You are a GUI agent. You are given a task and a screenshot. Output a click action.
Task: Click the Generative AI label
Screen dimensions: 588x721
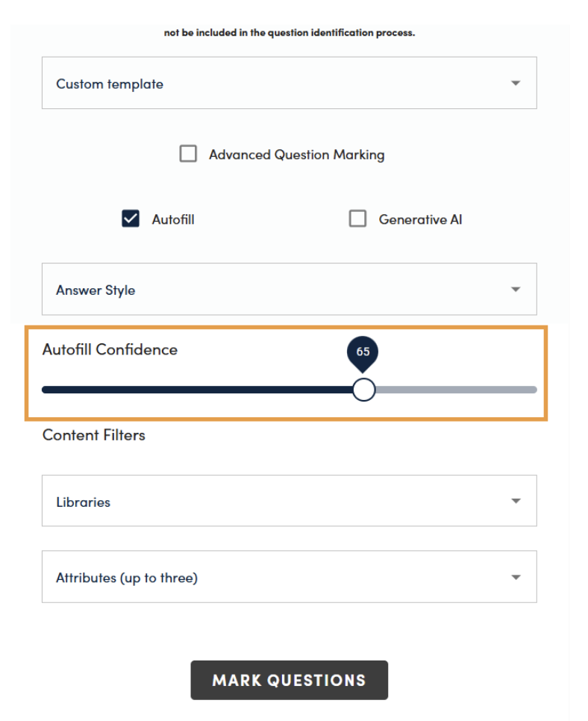(420, 219)
